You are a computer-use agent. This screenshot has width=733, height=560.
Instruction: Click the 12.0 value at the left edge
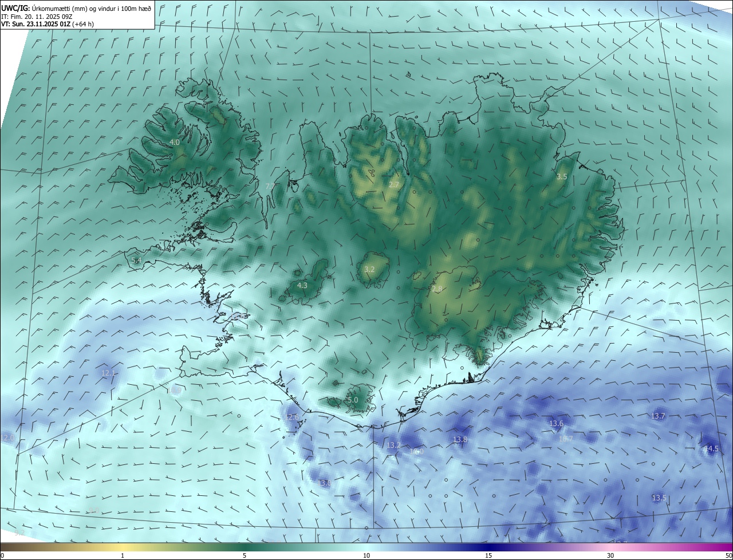pyautogui.click(x=7, y=437)
